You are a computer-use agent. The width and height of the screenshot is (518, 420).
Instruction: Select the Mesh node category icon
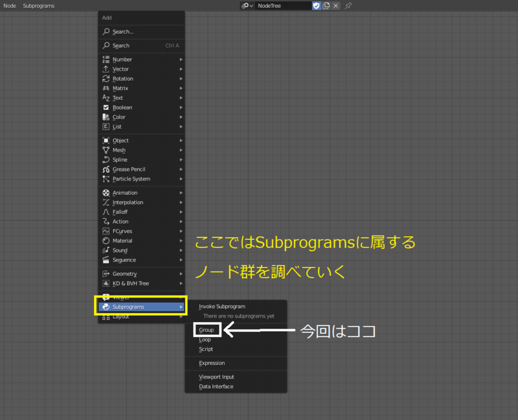(106, 149)
